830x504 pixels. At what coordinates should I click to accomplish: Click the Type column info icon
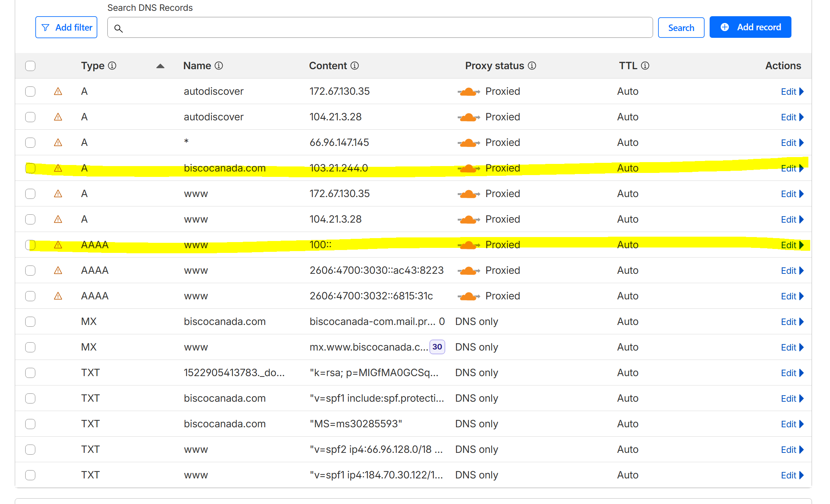(x=112, y=66)
